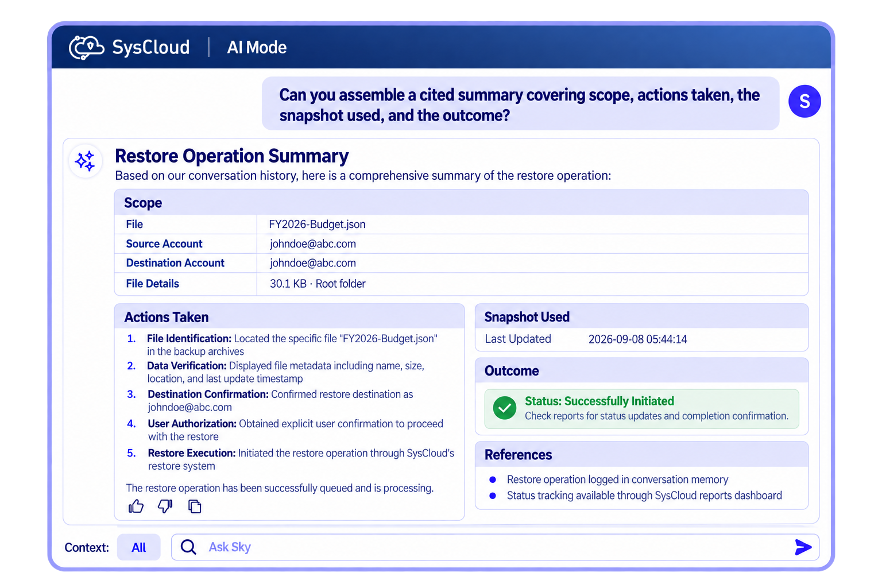Click the green success checkmark icon
This screenshot has width=882, height=588.
(x=505, y=408)
